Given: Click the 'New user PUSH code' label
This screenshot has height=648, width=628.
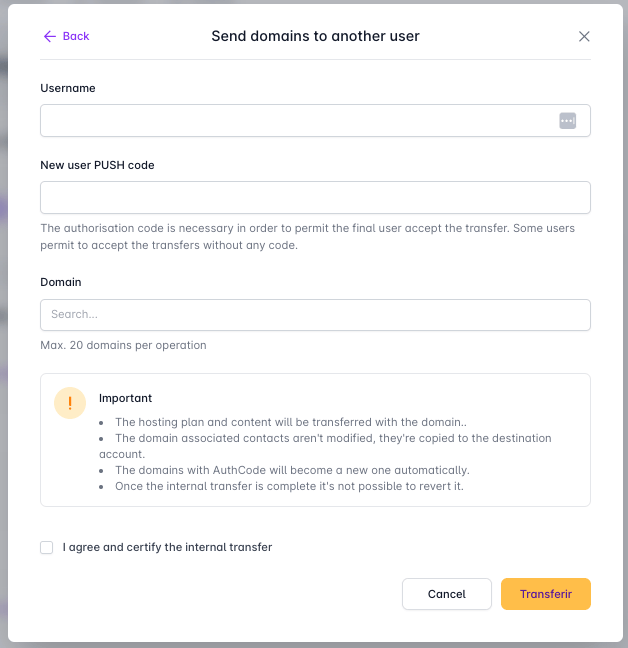Looking at the screenshot, I should point(98,165).
